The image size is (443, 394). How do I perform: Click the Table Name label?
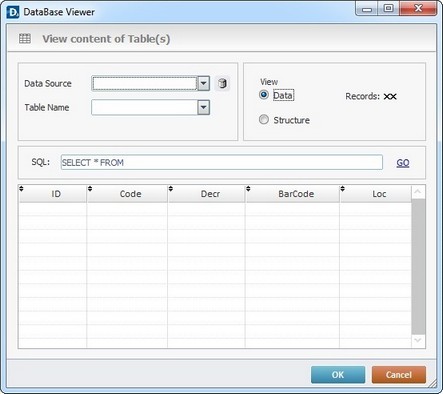point(47,107)
